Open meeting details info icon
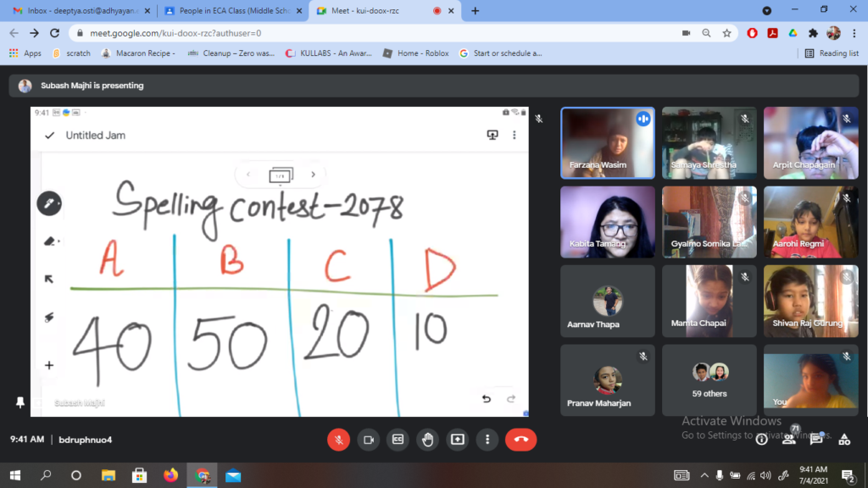Viewport: 868px width, 488px height. 761,439
